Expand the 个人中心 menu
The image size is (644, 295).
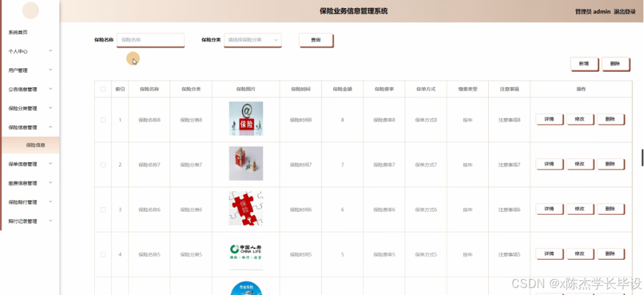[x=30, y=51]
